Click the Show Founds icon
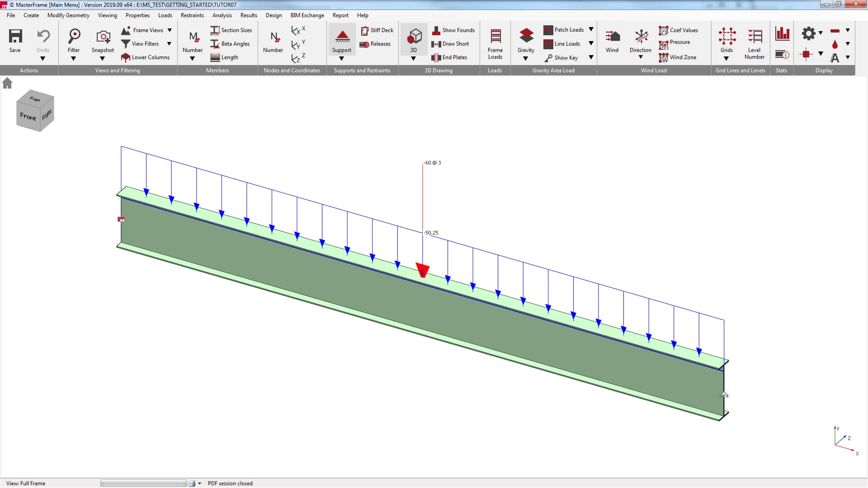This screenshot has height=488, width=868. [x=453, y=30]
